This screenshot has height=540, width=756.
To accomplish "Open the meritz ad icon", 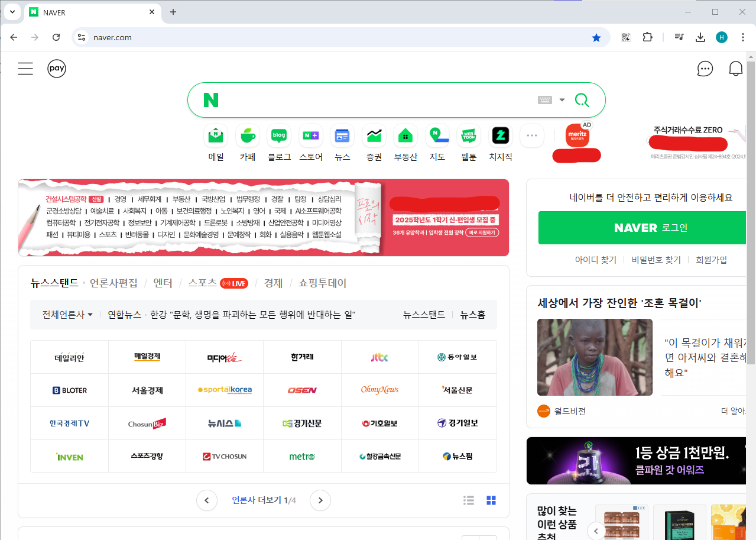I will (x=577, y=135).
